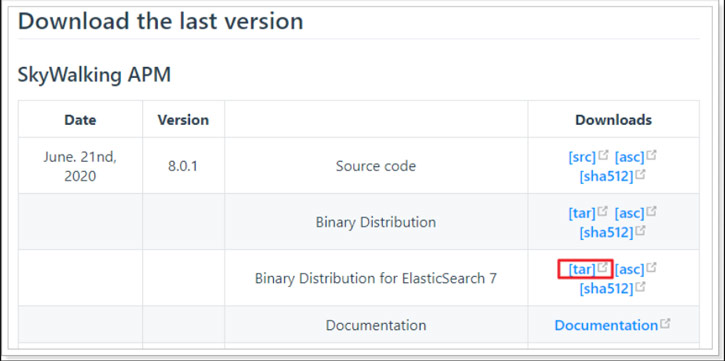725x361 pixels.
Task: Download highlighted [tar] for ElasticSearch 7
Action: (582, 269)
